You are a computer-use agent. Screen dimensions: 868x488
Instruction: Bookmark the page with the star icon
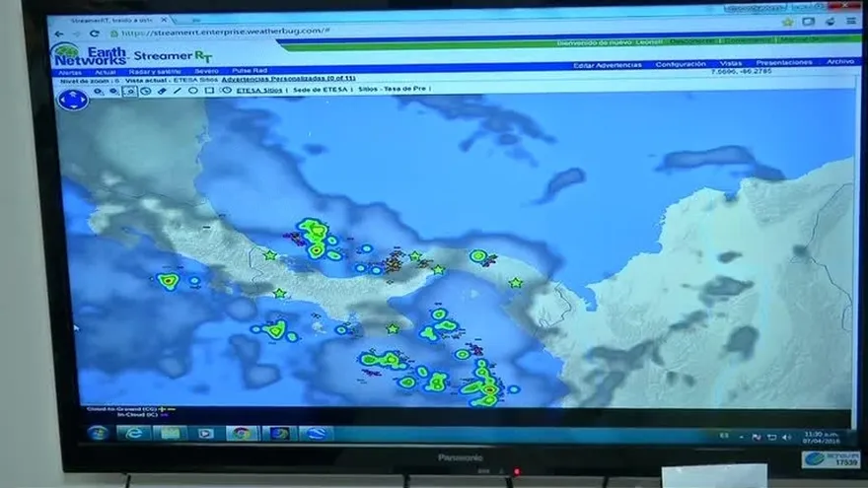[x=788, y=22]
